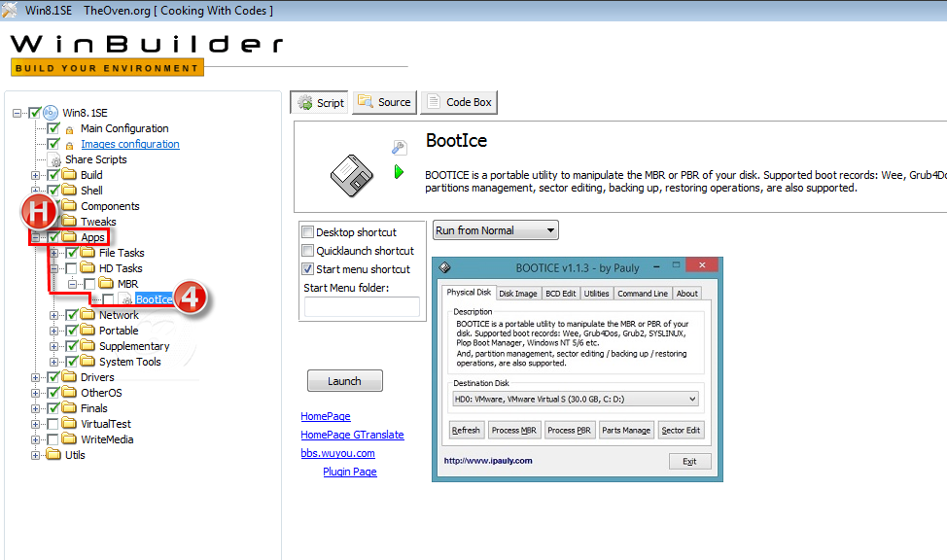Image resolution: width=947 pixels, height=560 pixels.
Task: Select the BootIce script in the tree
Action: click(x=154, y=299)
